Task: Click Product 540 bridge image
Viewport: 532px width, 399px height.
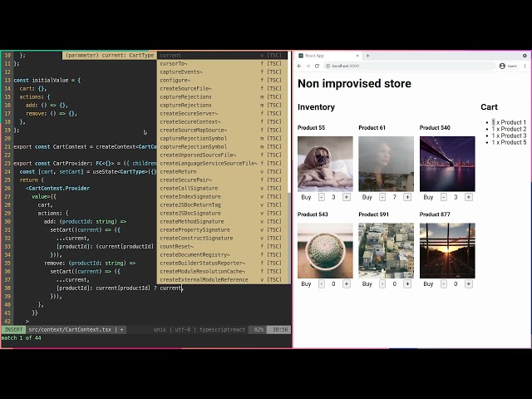Action: pyautogui.click(x=447, y=164)
